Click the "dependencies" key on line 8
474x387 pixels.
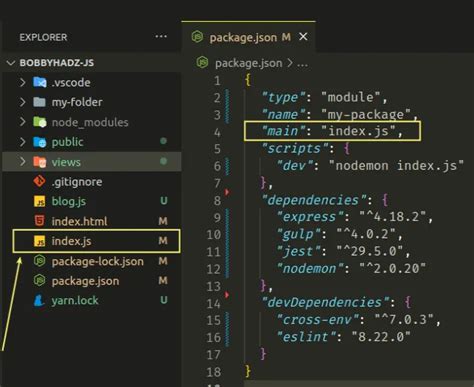coord(314,200)
